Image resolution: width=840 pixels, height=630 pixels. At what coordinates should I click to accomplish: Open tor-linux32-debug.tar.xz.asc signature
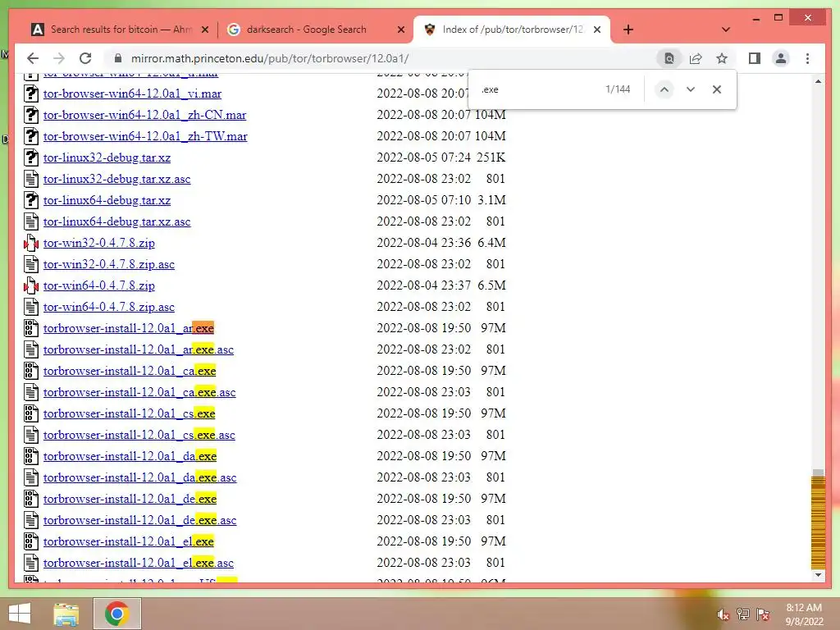tap(116, 180)
